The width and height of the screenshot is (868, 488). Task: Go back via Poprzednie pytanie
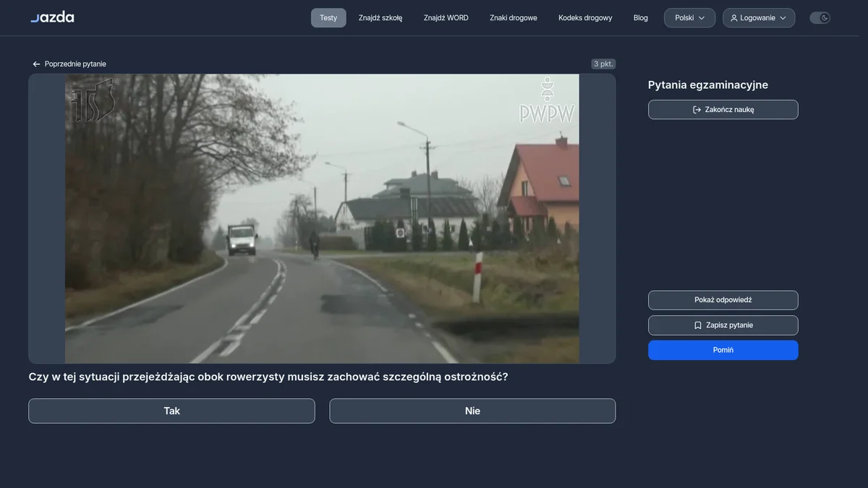pyautogui.click(x=69, y=64)
